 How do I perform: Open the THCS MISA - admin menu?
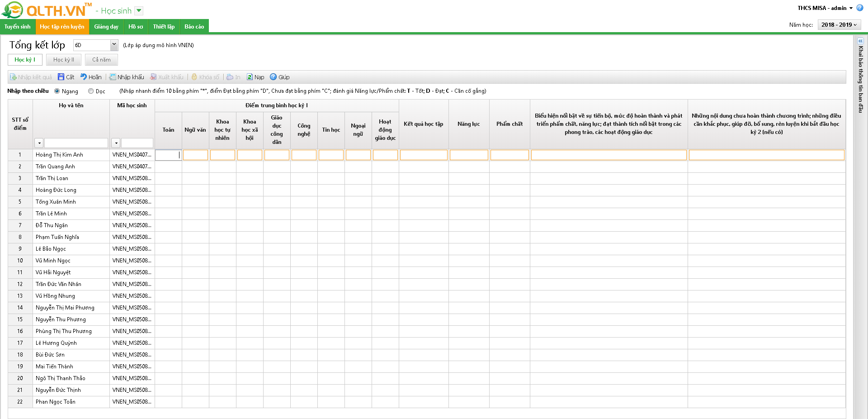click(825, 8)
